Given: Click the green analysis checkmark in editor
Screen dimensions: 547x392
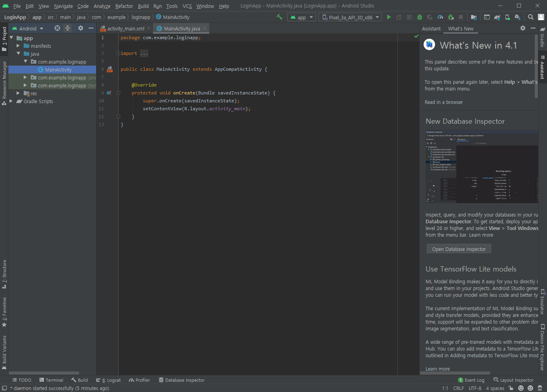Looking at the screenshot, I should 416,36.
